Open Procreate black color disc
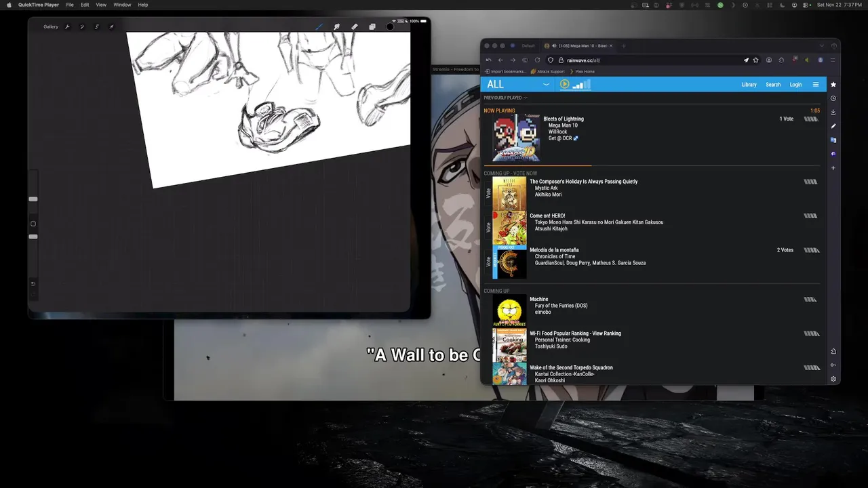868x488 pixels. pyautogui.click(x=390, y=27)
